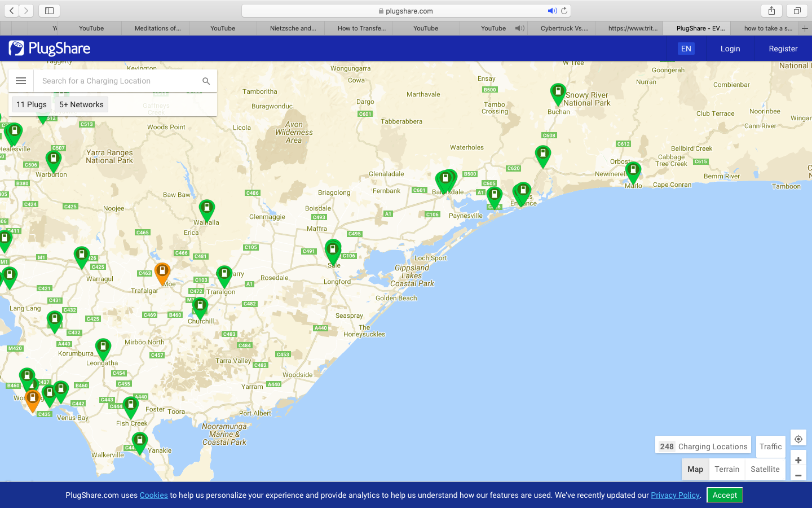Open the green charger pin at Marlo

point(633,172)
